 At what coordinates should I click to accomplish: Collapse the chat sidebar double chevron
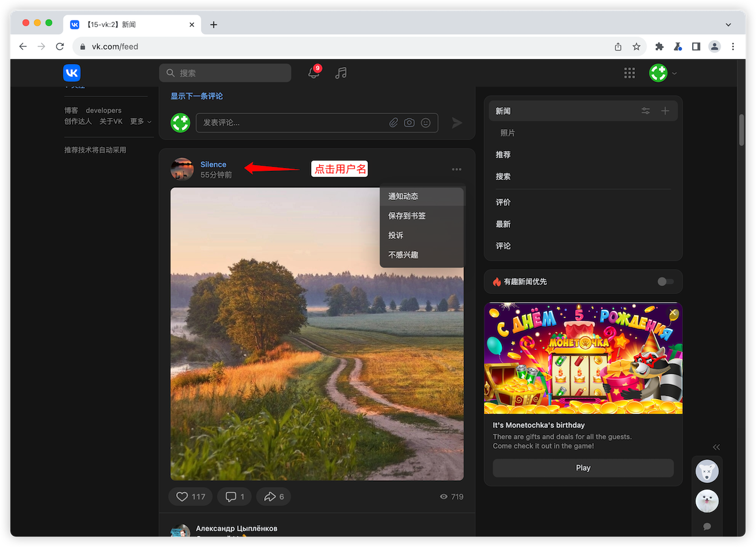[x=716, y=447]
